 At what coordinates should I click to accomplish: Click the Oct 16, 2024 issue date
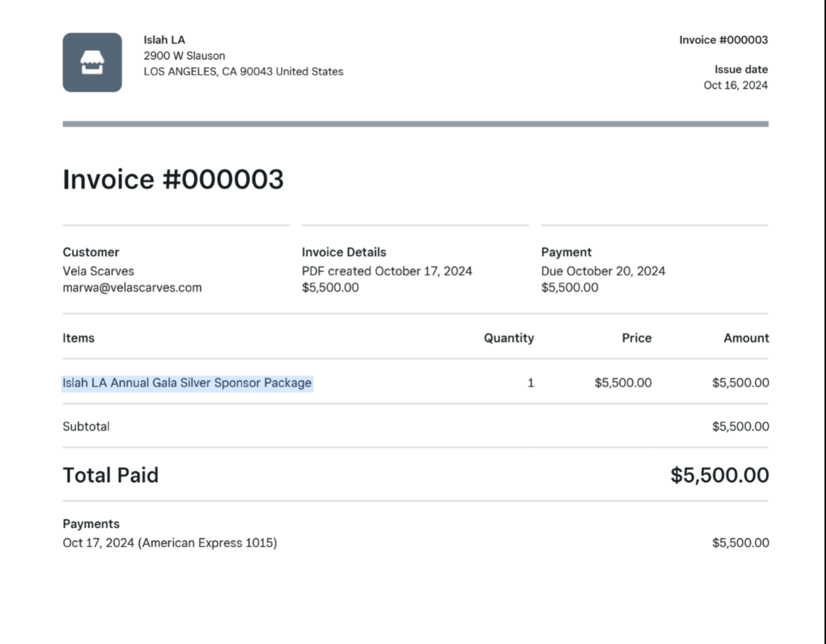pyautogui.click(x=735, y=85)
